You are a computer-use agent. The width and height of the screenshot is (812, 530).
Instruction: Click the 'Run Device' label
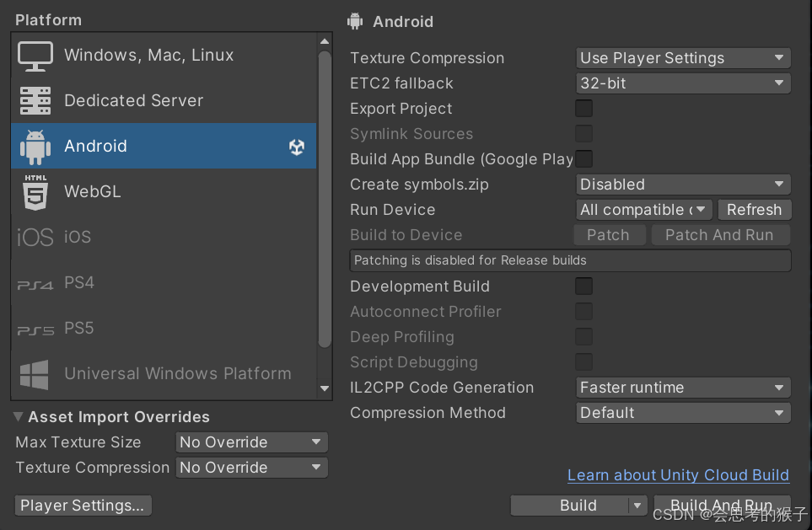393,210
